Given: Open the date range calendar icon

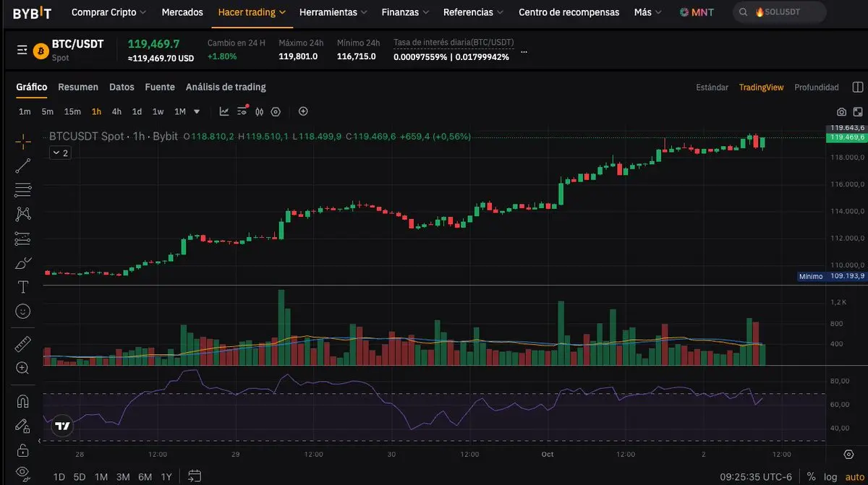Looking at the screenshot, I should click(x=194, y=476).
